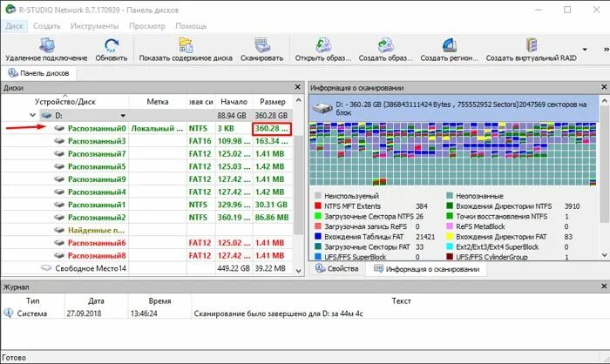The width and height of the screenshot is (610, 364).
Task: Close the Диски panel
Action: [298, 87]
